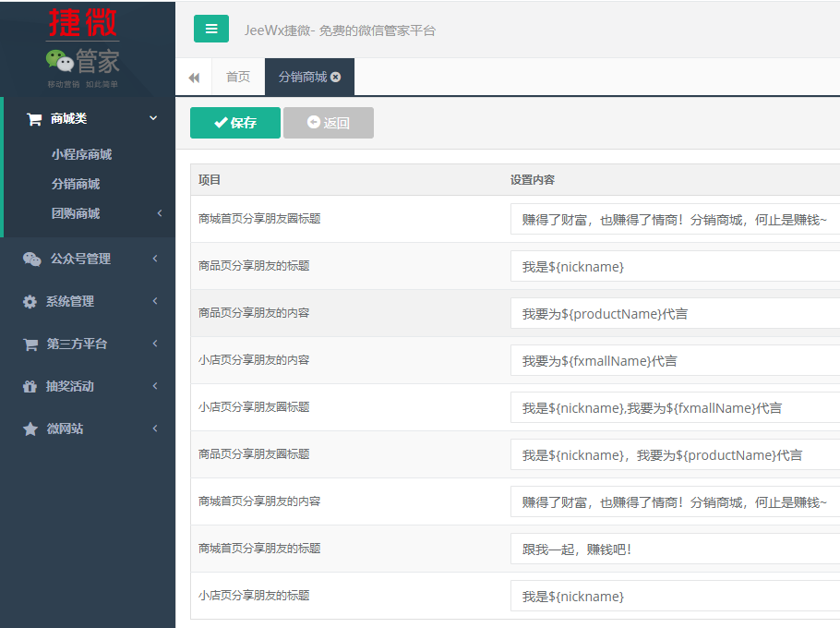Image resolution: width=840 pixels, height=628 pixels.
Task: Expand the 微网站 menu arrow
Action: coord(155,429)
